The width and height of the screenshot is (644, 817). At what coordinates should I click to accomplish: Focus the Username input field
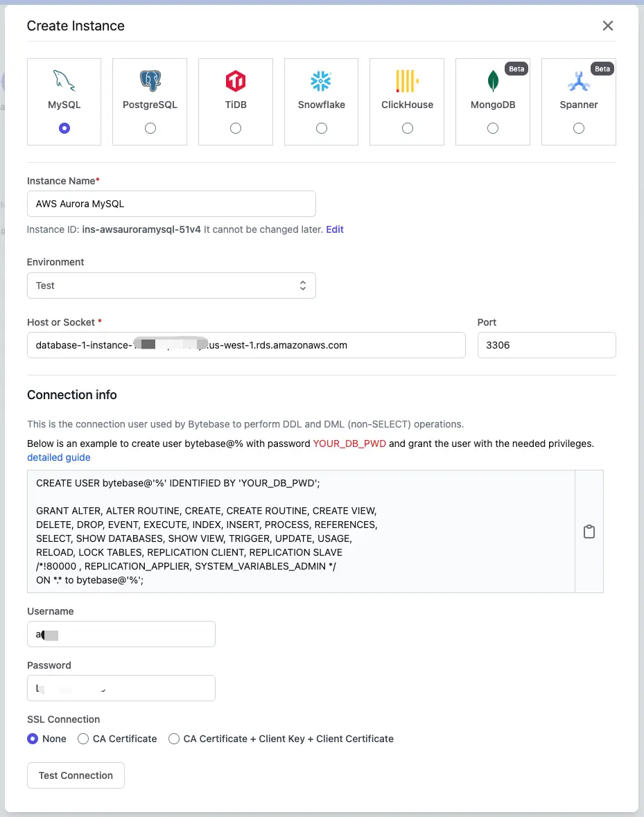pos(121,634)
